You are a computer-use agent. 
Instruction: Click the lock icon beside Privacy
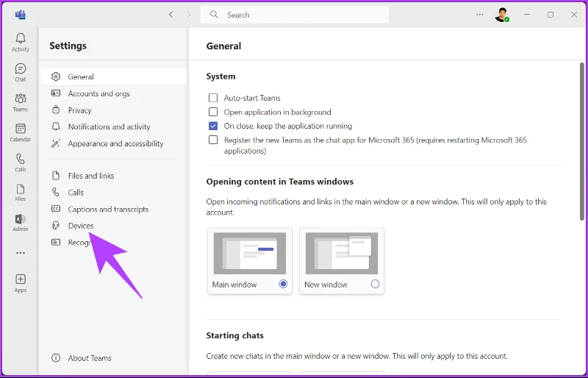(56, 110)
